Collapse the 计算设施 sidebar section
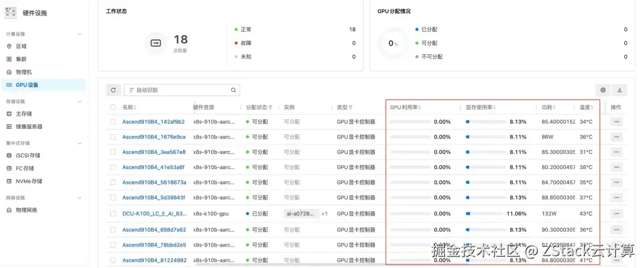Image resolution: width=644 pixels, height=268 pixels. pos(80,34)
